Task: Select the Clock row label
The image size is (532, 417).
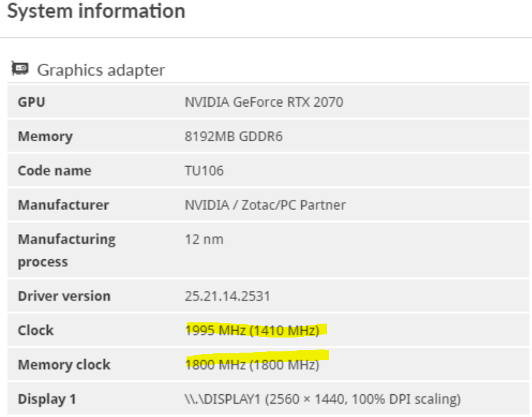Action: pos(36,330)
